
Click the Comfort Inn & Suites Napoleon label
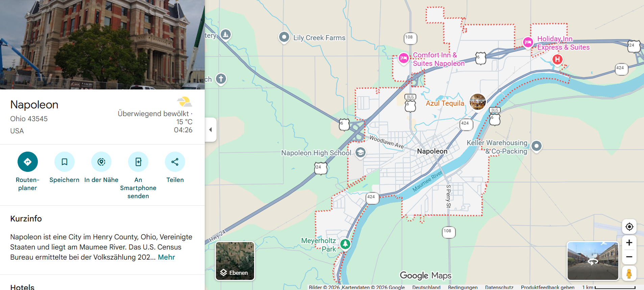[x=439, y=59]
